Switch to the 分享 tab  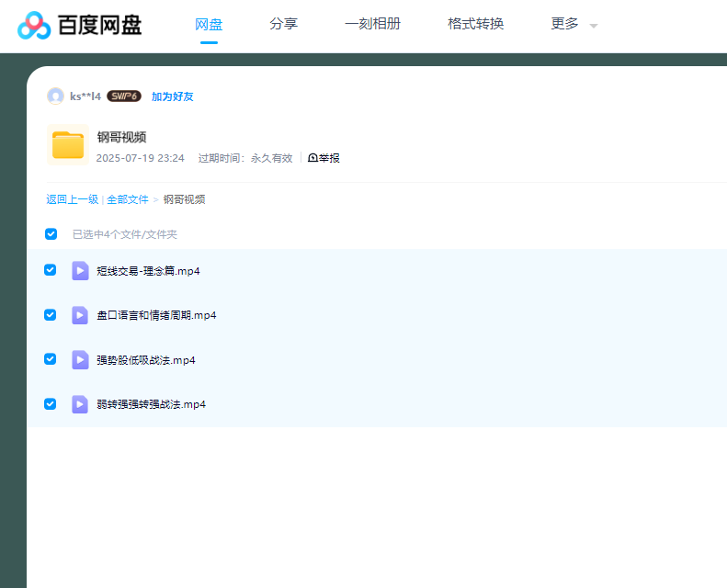(x=283, y=25)
